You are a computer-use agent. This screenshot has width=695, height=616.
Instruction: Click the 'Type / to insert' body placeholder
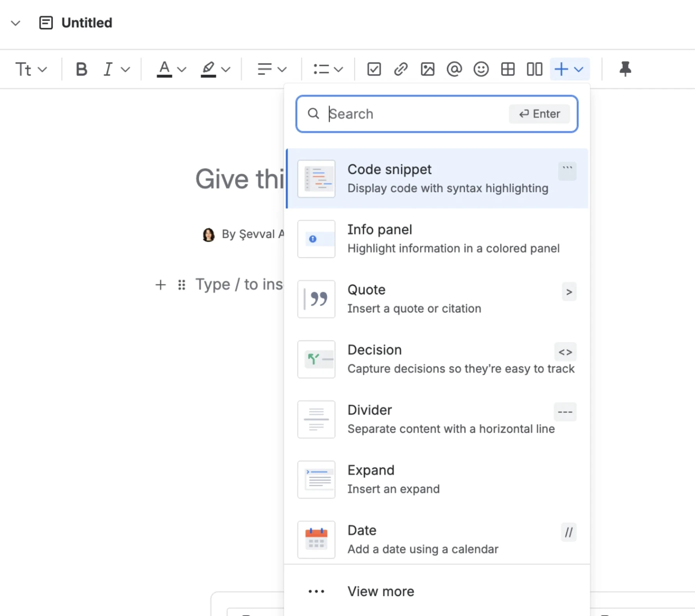239,285
